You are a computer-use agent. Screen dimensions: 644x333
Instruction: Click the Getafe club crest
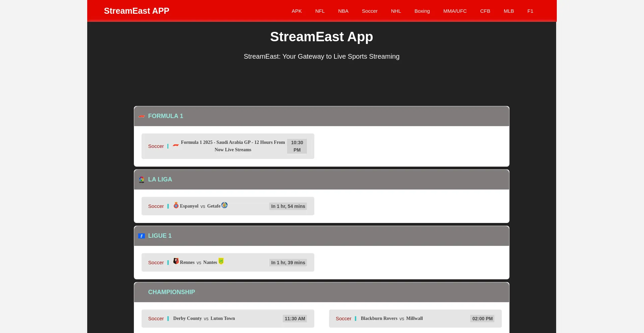pyautogui.click(x=224, y=205)
